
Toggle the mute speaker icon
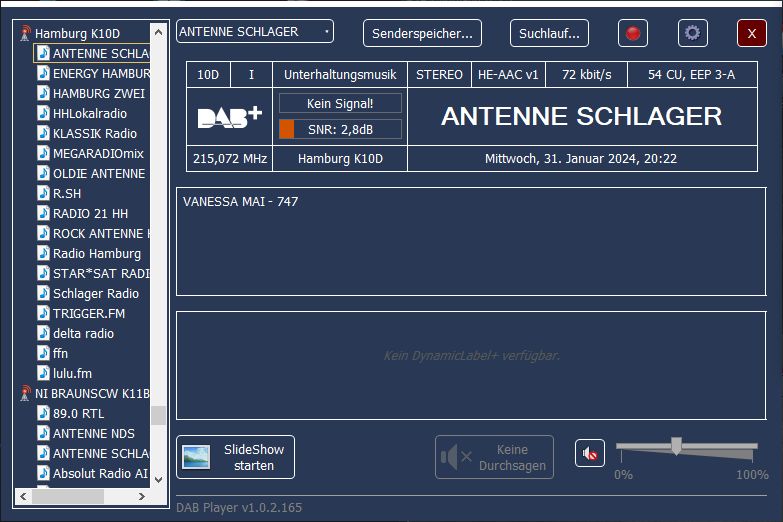click(590, 454)
